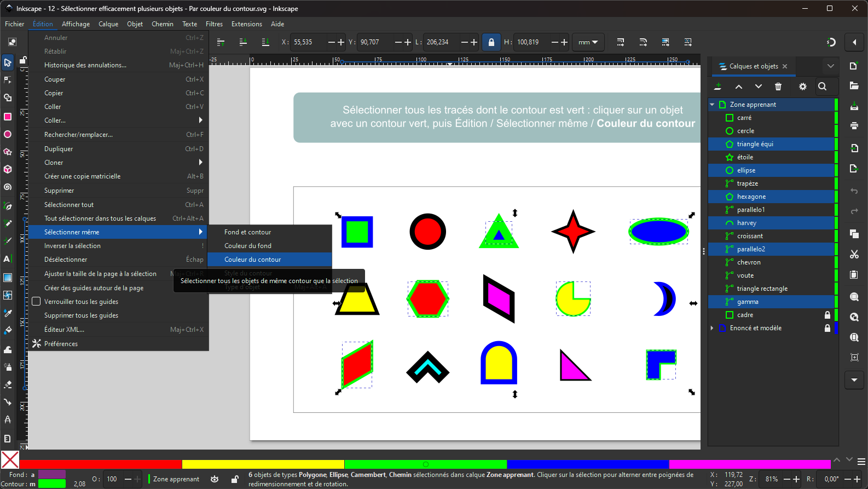The image size is (868, 489).
Task: Open Éditeur XML... from the menu
Action: 118,330
